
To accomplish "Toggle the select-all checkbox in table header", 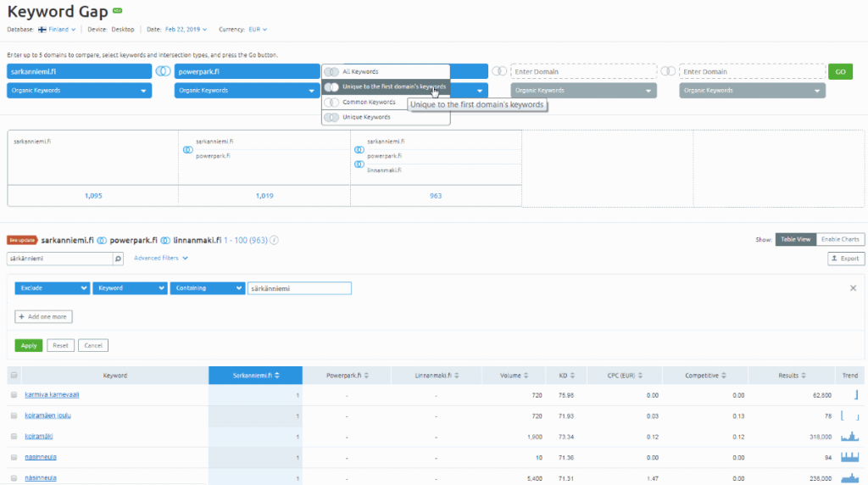I will pyautogui.click(x=14, y=376).
